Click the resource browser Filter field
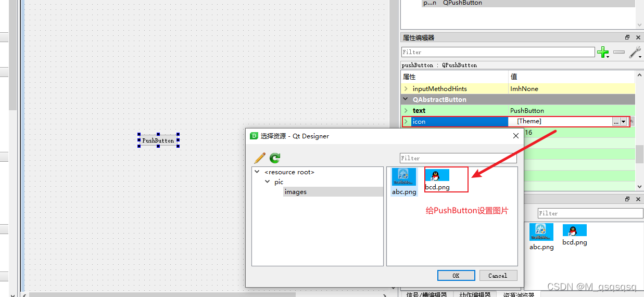This screenshot has width=644, height=297. [x=590, y=213]
